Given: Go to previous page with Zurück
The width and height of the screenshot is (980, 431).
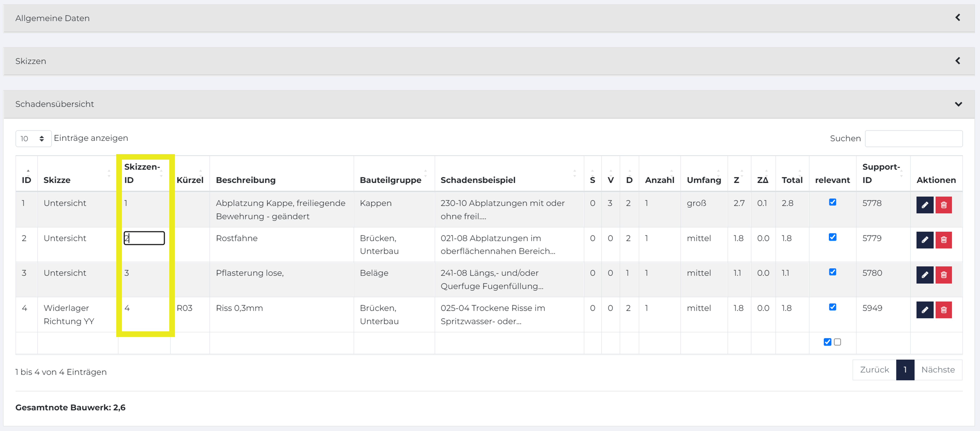Looking at the screenshot, I should coord(874,370).
